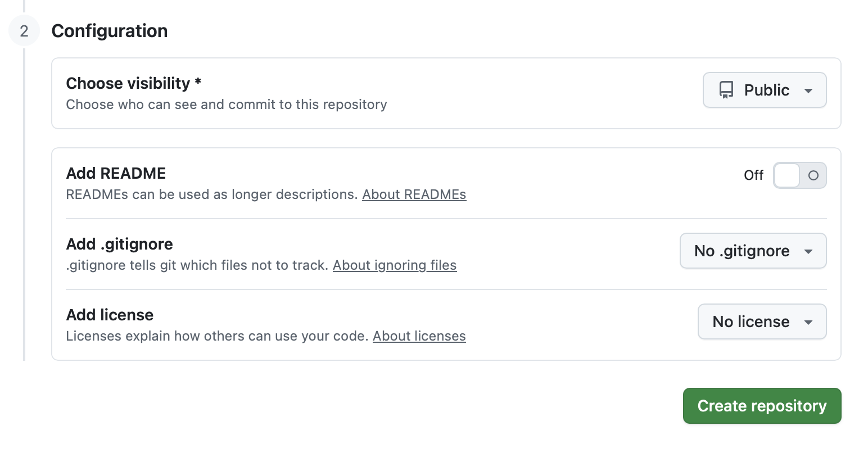The width and height of the screenshot is (868, 453).
Task: Click the visibility description about who can commit
Action: [226, 105]
